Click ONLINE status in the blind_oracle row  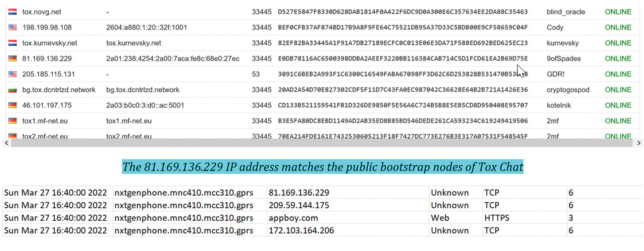coord(618,12)
